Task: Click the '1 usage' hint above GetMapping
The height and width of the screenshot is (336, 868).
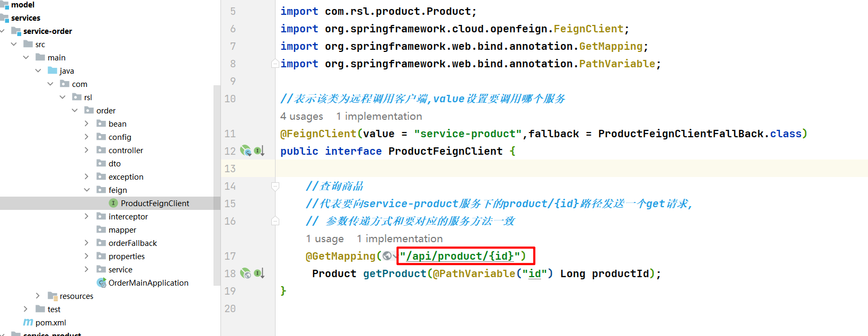Action: tap(325, 238)
